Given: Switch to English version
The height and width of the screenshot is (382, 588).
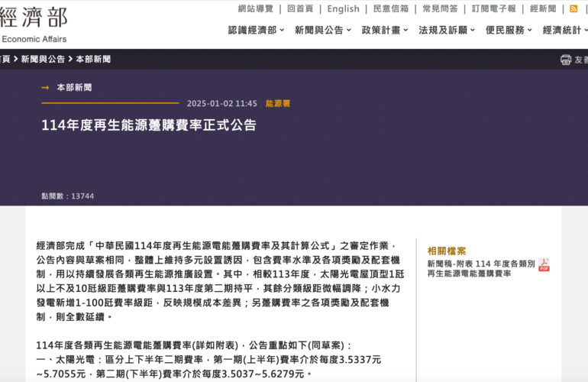Looking at the screenshot, I should (343, 8).
